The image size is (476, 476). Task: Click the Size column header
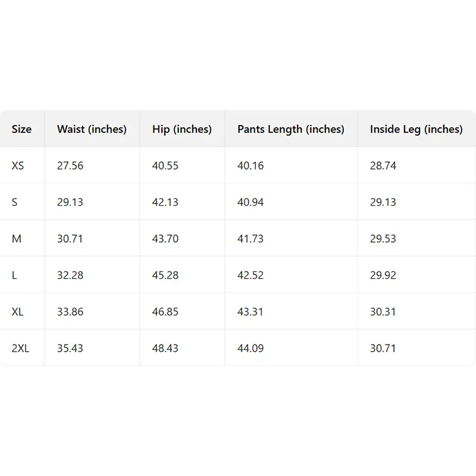click(21, 129)
